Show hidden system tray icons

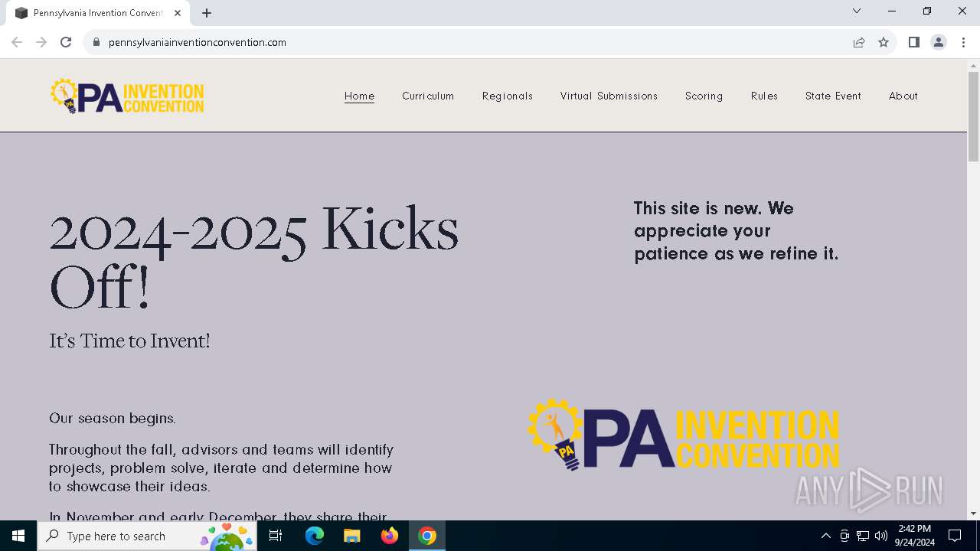[x=825, y=536]
